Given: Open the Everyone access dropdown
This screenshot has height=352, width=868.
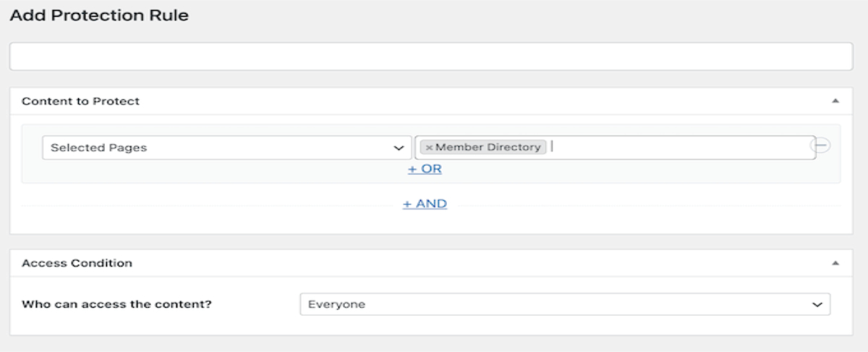Looking at the screenshot, I should (x=557, y=305).
